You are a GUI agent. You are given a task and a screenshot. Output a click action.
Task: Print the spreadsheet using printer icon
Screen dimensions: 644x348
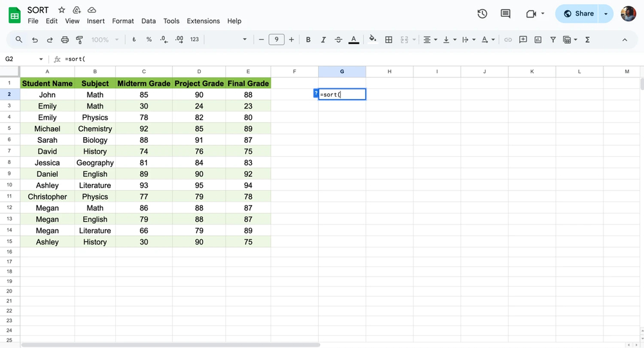(65, 40)
